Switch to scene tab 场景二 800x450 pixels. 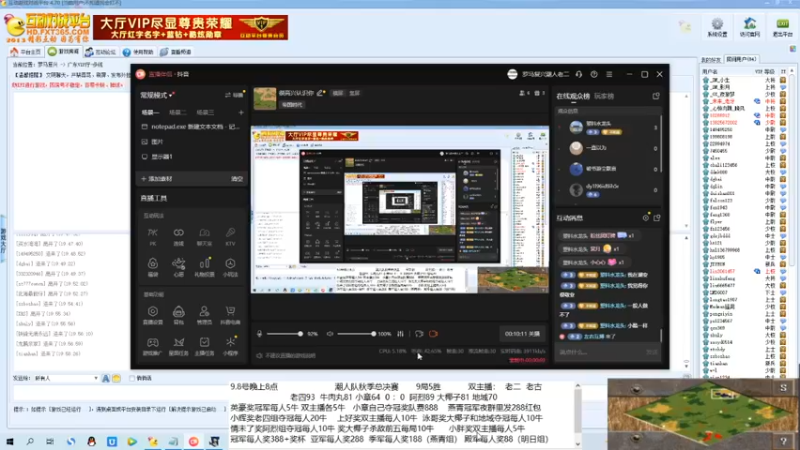178,112
